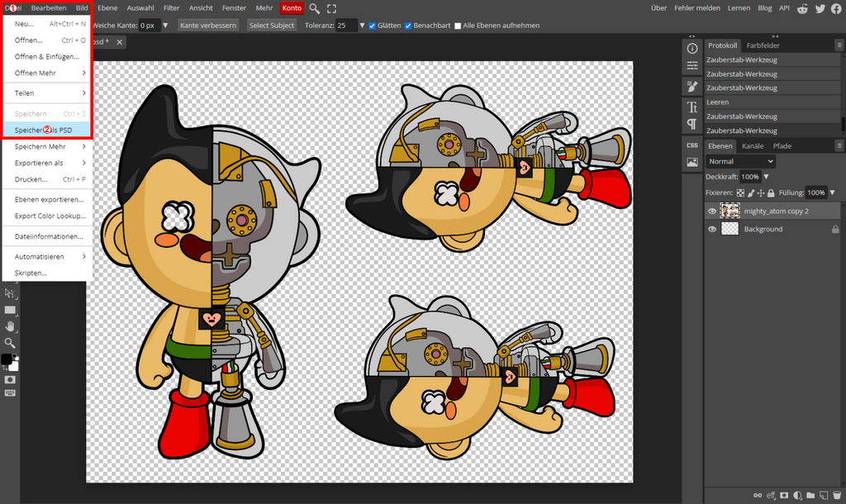Image resolution: width=846 pixels, height=504 pixels.
Task: Add a raster mask to layer
Action: click(784, 496)
